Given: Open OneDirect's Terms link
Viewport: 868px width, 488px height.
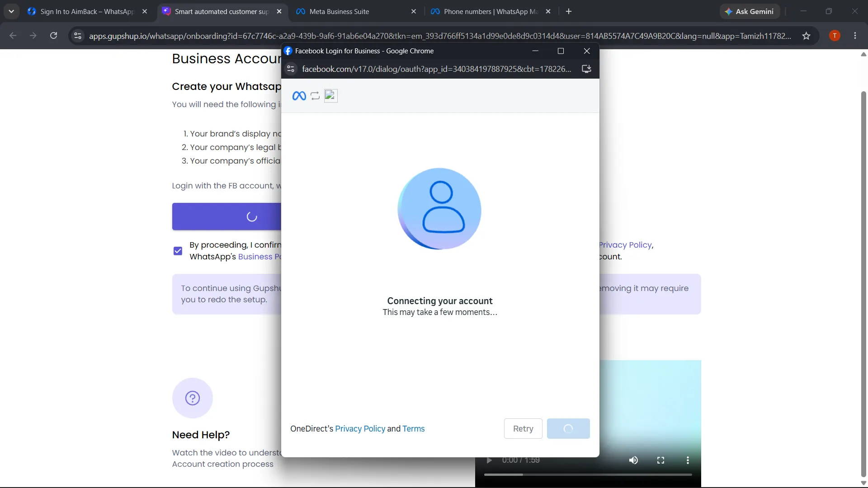Looking at the screenshot, I should (x=414, y=428).
